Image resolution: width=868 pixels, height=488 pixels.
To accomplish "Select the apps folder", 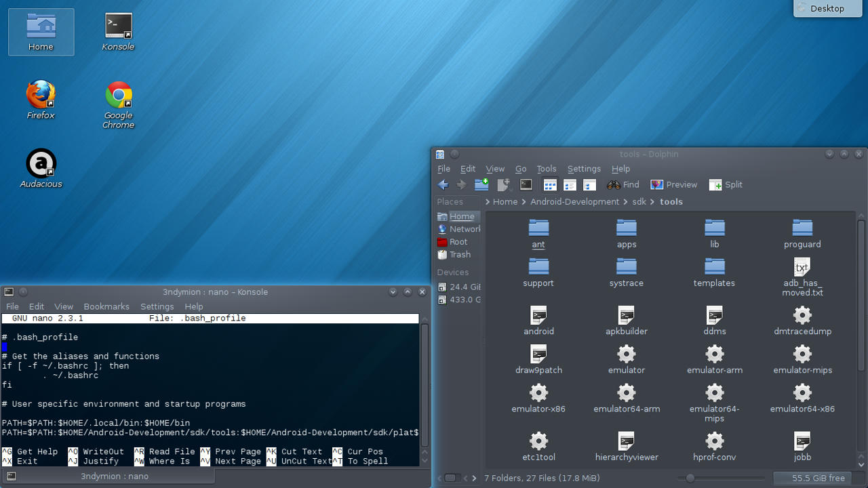I will coord(627,234).
